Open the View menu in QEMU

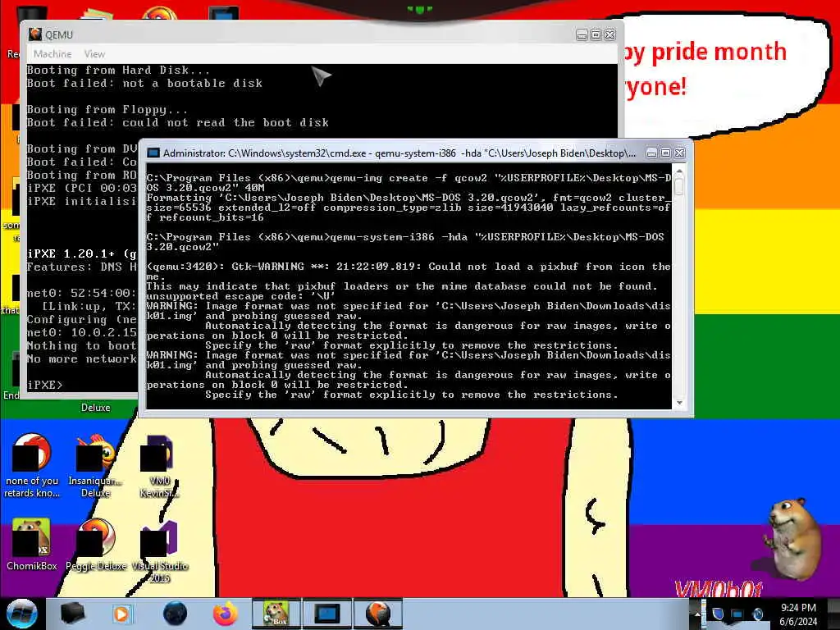[94, 54]
